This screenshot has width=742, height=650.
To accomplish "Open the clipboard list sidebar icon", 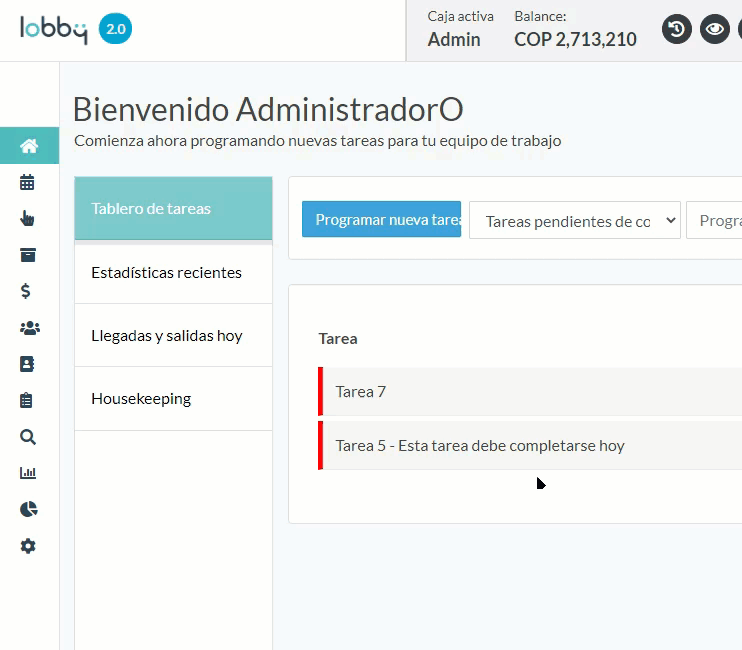I will 26,400.
